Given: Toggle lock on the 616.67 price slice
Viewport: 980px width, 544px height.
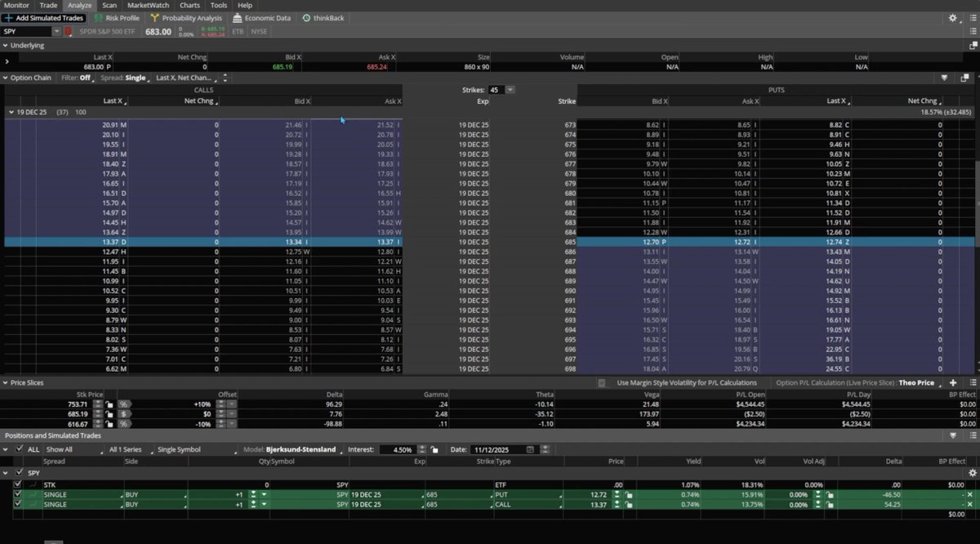Looking at the screenshot, I should [x=109, y=424].
